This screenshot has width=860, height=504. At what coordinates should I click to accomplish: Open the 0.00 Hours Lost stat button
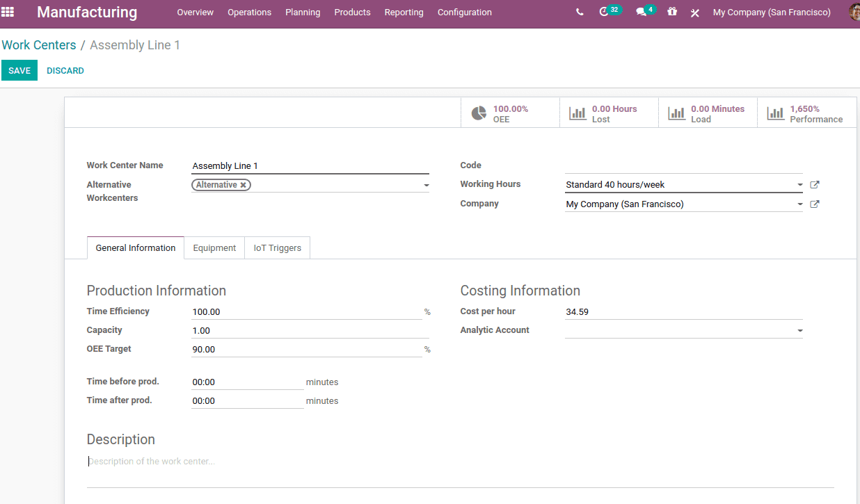pyautogui.click(x=609, y=113)
